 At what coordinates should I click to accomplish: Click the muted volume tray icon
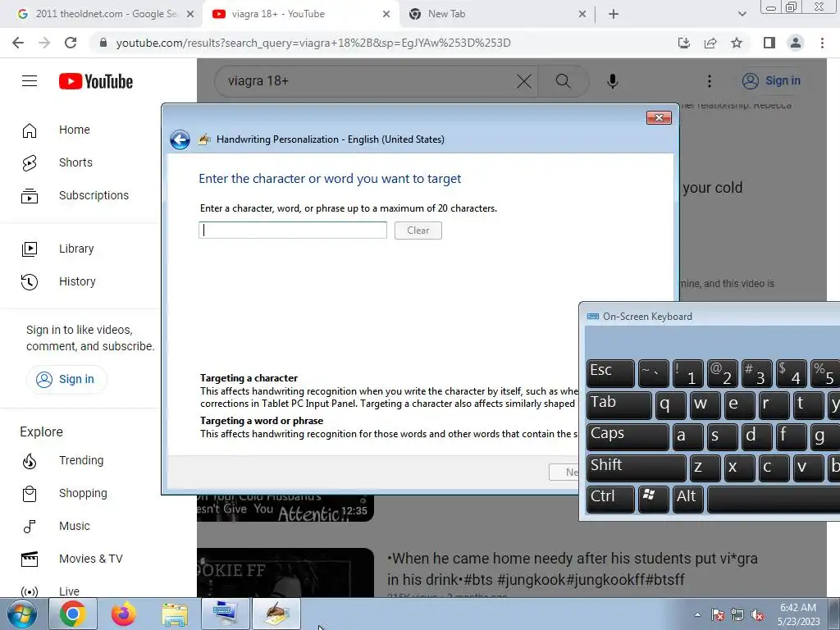757,615
